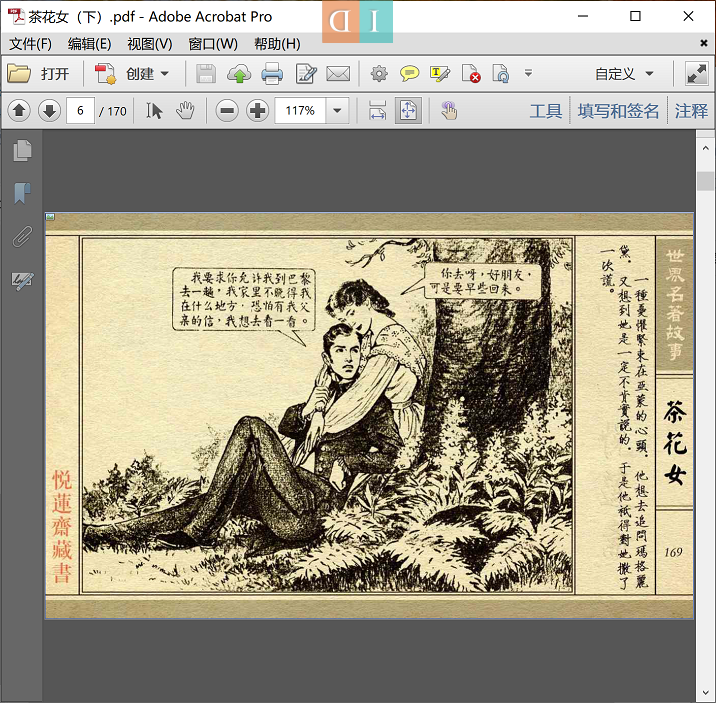
Task: Show the page thumbnails panel
Action: click(22, 150)
